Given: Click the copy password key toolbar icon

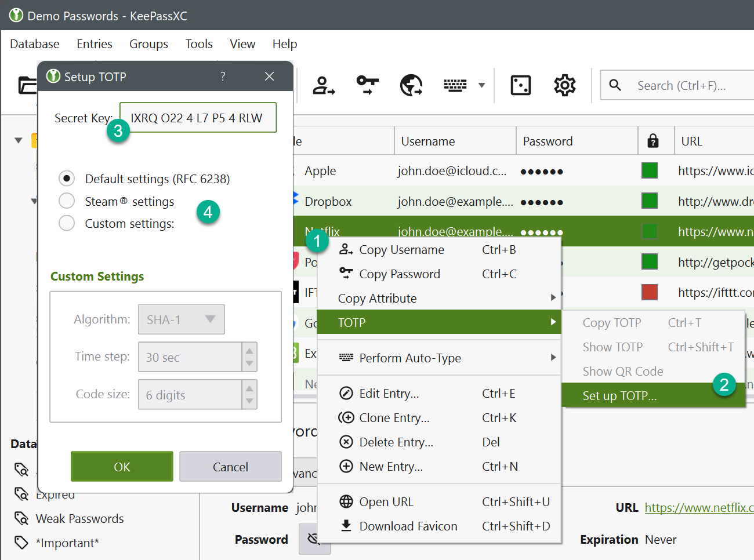Looking at the screenshot, I should 367,86.
